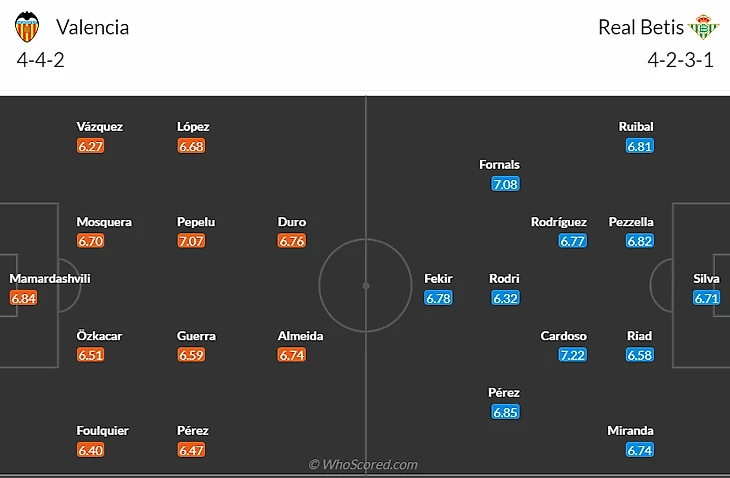Open Mosquera's player name
This screenshot has height=478, width=730.
point(103,222)
